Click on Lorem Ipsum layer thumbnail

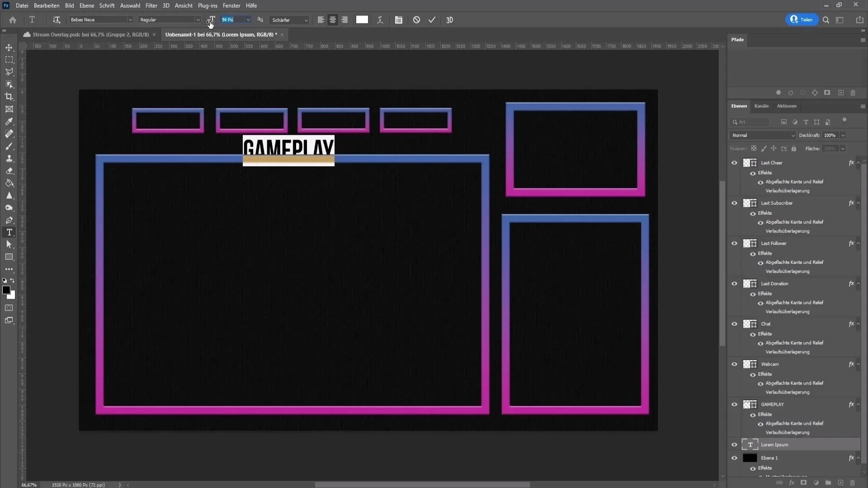750,445
